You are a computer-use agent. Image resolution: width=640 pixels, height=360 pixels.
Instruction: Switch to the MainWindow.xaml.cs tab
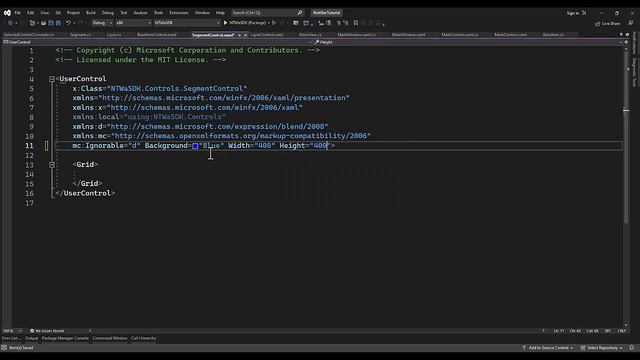356,35
